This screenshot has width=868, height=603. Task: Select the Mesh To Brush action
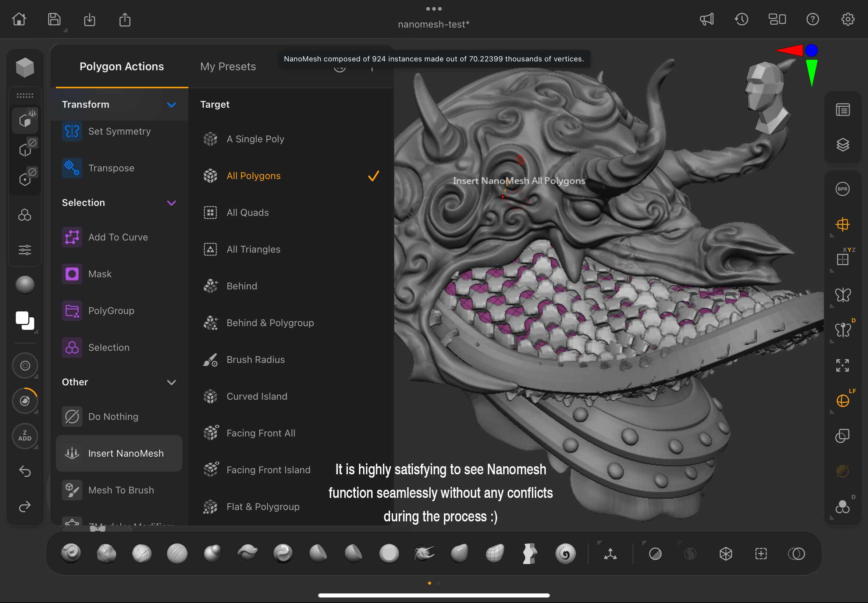(121, 490)
